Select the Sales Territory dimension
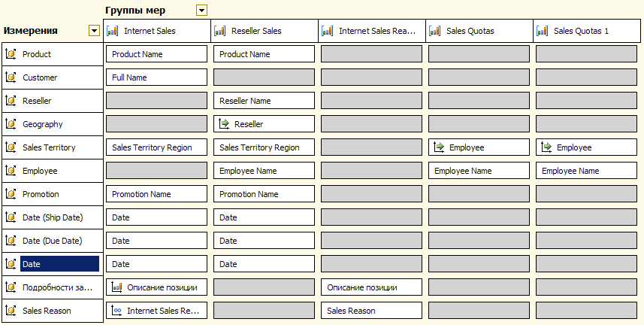 tap(52, 147)
